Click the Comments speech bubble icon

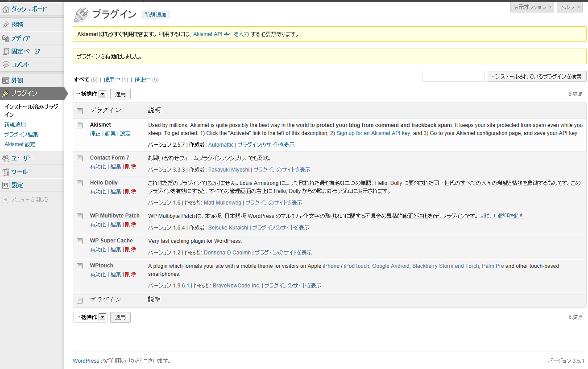[x=6, y=65]
